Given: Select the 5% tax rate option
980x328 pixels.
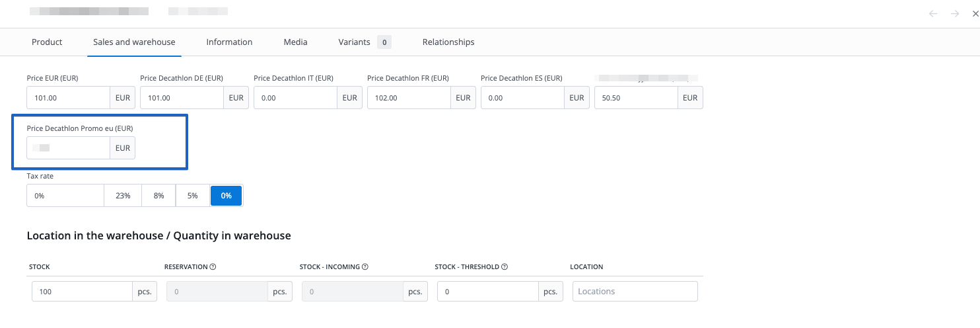Looking at the screenshot, I should pos(193,196).
